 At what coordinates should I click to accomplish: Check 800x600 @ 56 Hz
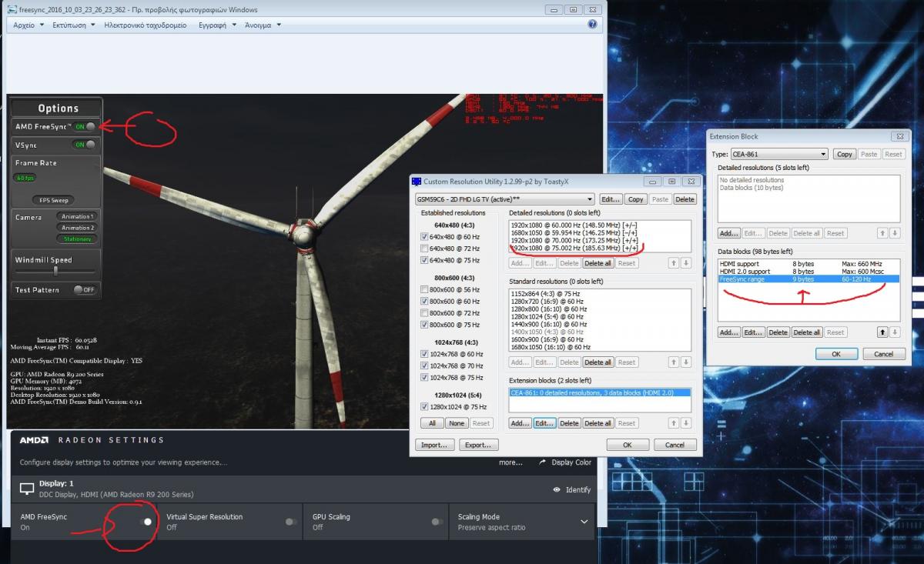click(425, 289)
